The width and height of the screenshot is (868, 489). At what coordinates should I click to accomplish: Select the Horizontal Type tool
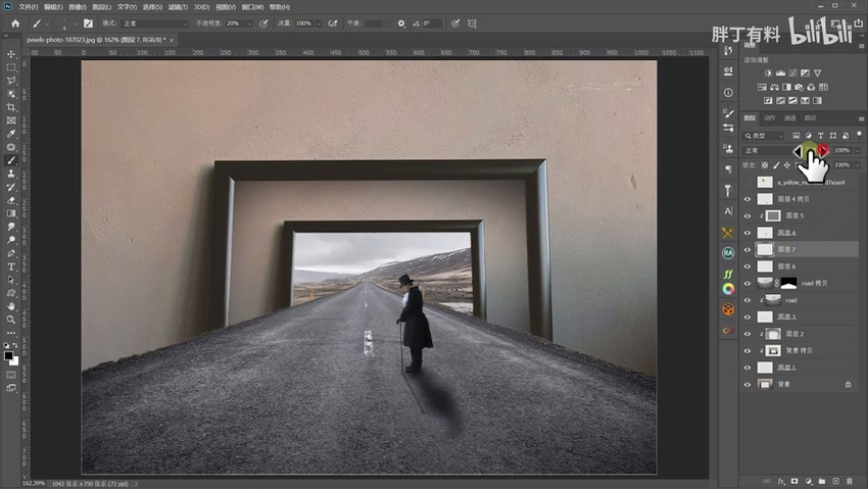click(x=11, y=266)
